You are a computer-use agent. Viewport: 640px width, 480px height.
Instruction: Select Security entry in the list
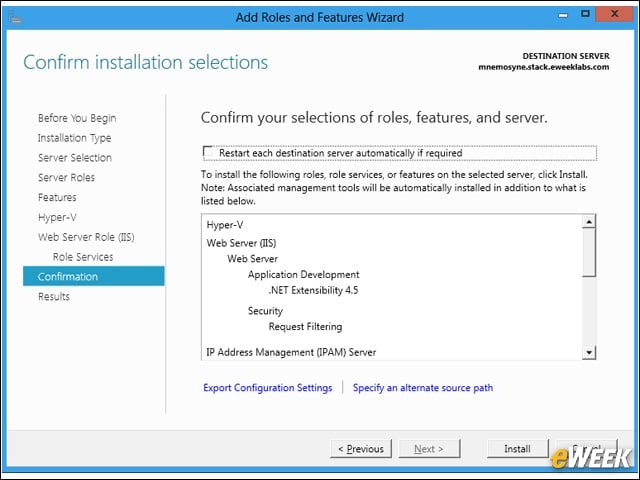(265, 311)
